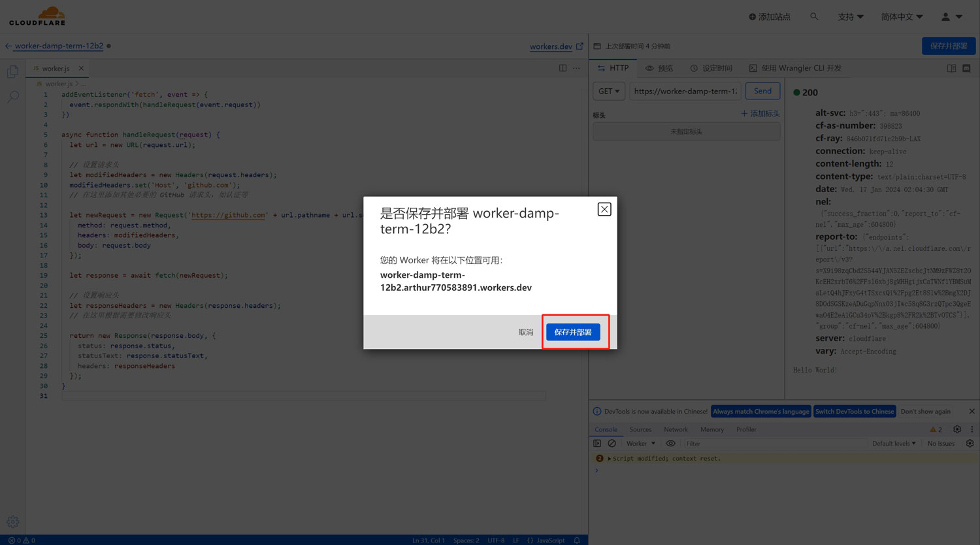The width and height of the screenshot is (980, 545).
Task: Click Don't show again
Action: pos(925,411)
